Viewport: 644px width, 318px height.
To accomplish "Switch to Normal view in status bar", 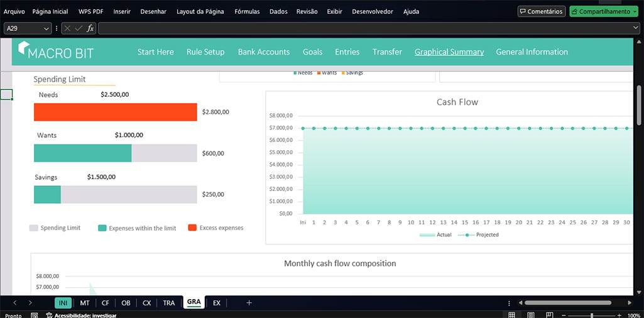I will pyautogui.click(x=512, y=315).
